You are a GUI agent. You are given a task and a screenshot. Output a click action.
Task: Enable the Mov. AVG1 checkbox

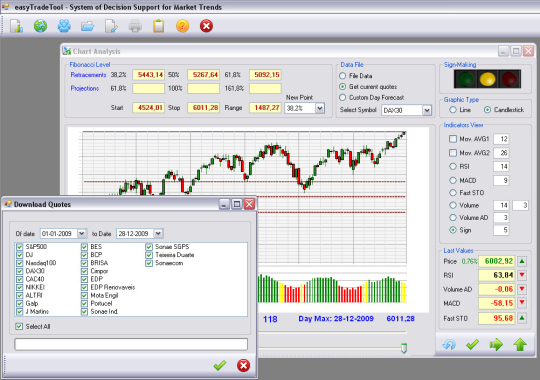click(x=453, y=139)
